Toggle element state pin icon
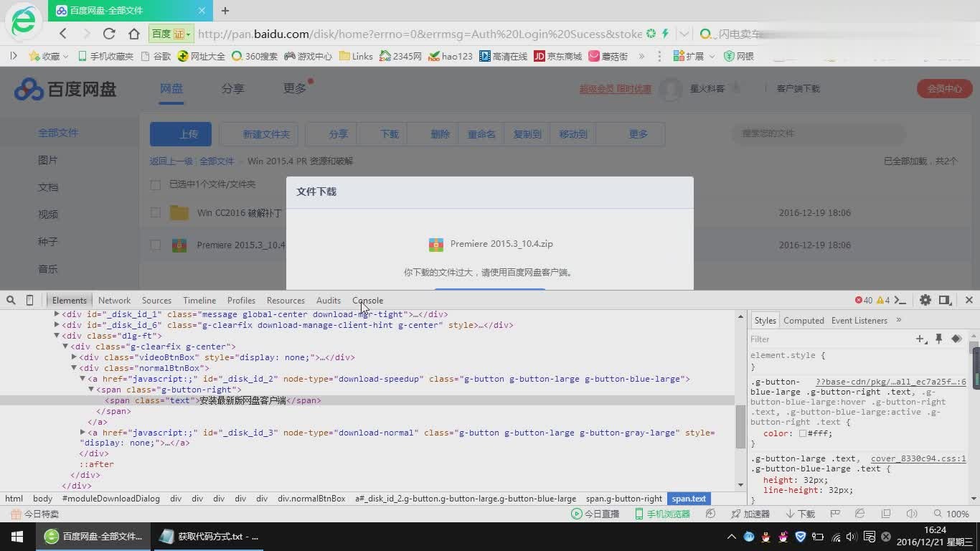The height and width of the screenshot is (551, 980). [x=938, y=339]
